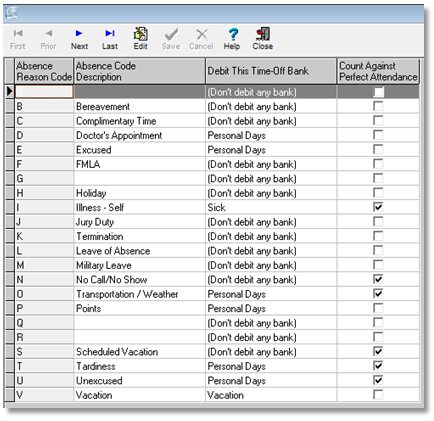Click the Close door icon

[x=263, y=34]
